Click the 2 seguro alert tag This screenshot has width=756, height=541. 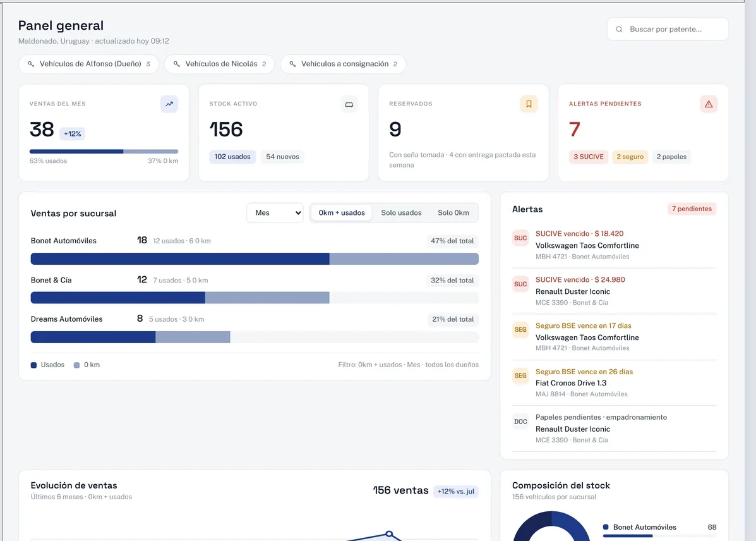tap(630, 157)
